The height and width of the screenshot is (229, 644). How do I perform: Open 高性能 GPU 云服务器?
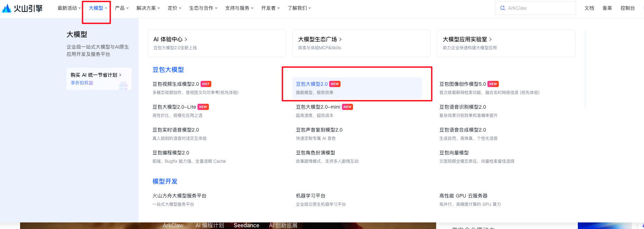463,196
